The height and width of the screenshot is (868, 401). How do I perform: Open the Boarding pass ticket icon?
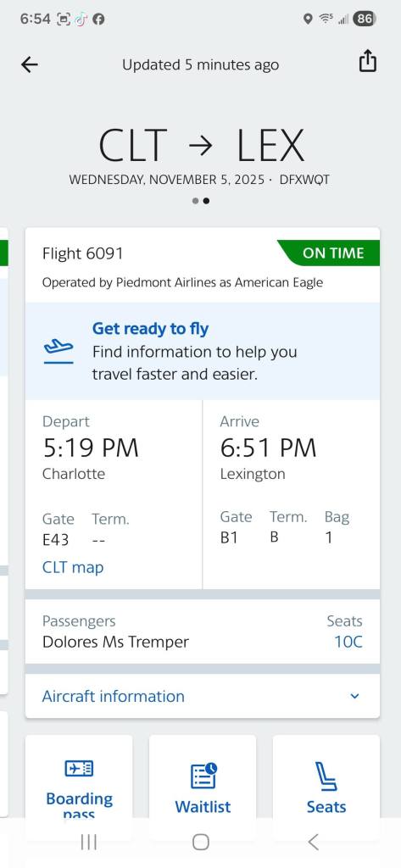click(x=79, y=768)
